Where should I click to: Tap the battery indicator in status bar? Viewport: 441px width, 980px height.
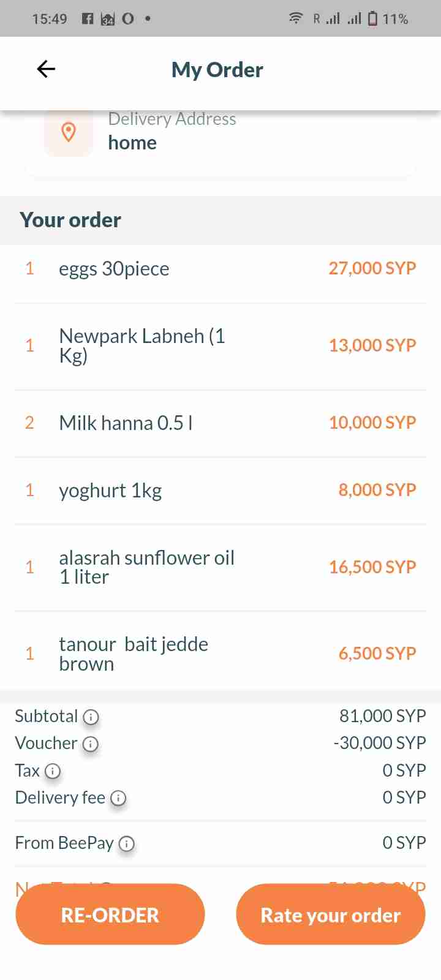(372, 18)
